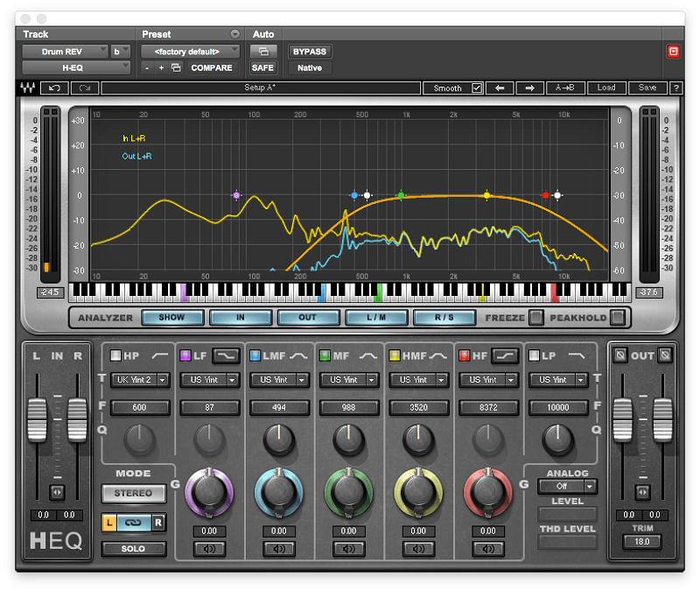Select the LF low shelf filter shape icon
Image resolution: width=700 pixels, height=591 pixels.
pyautogui.click(x=226, y=355)
